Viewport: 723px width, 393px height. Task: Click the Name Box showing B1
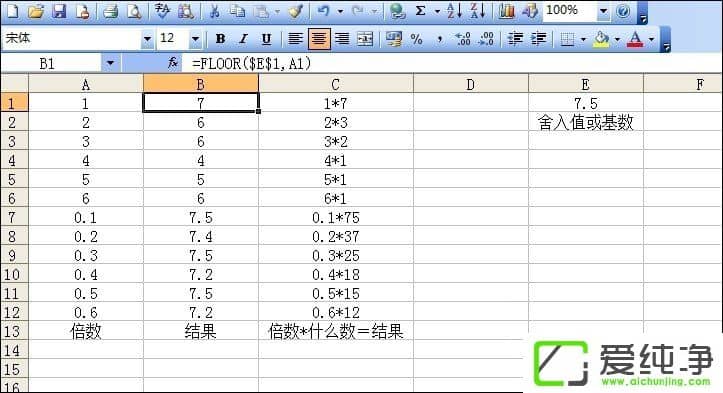tap(51, 63)
